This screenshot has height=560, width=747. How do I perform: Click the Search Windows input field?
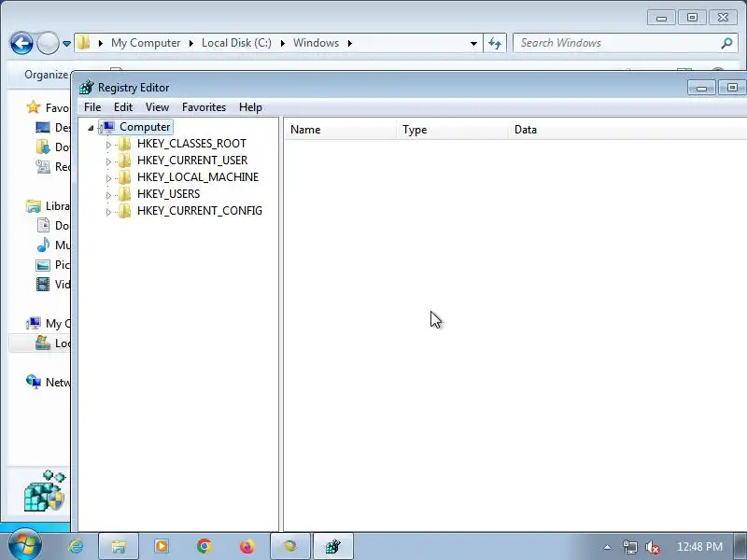click(617, 43)
